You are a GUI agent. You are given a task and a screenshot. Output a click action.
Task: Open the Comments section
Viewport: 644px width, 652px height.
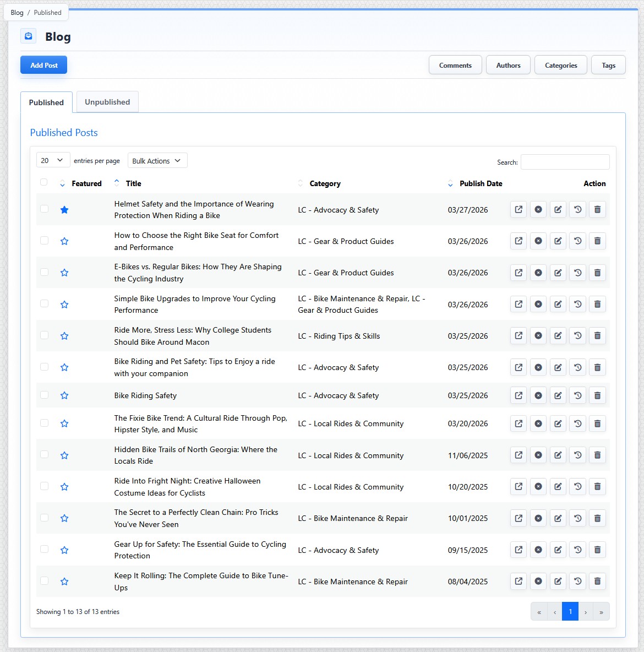[x=455, y=66]
